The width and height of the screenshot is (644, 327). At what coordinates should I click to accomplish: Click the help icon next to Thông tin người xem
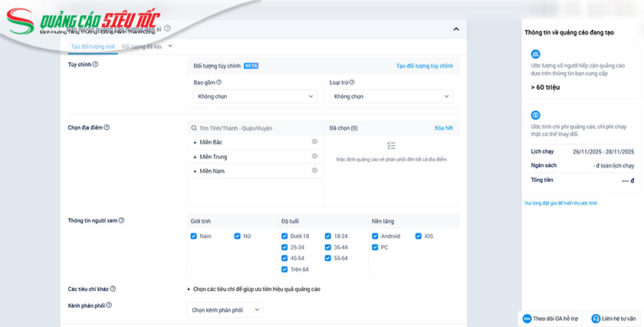(x=121, y=220)
